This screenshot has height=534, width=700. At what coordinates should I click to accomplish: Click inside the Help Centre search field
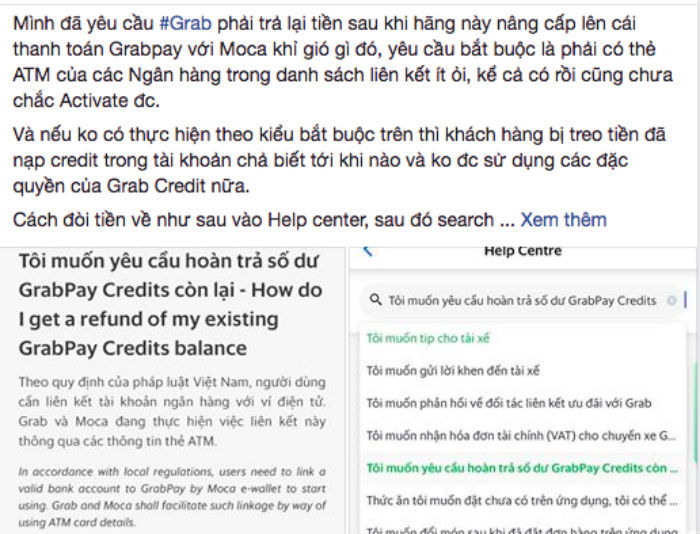[x=520, y=300]
